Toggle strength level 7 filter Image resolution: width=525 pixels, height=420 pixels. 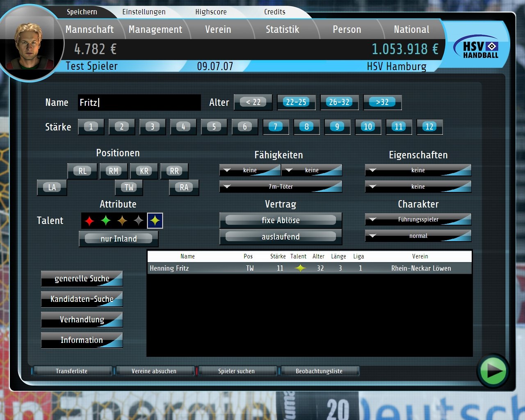(x=275, y=127)
